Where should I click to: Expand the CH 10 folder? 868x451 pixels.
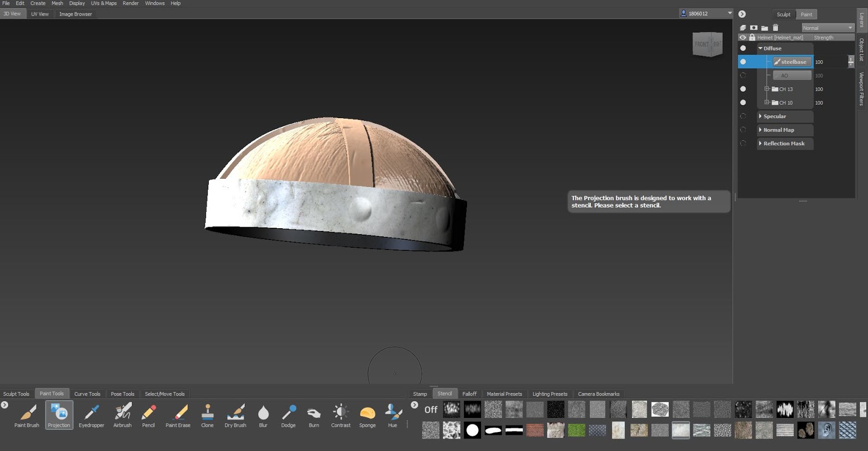point(767,102)
